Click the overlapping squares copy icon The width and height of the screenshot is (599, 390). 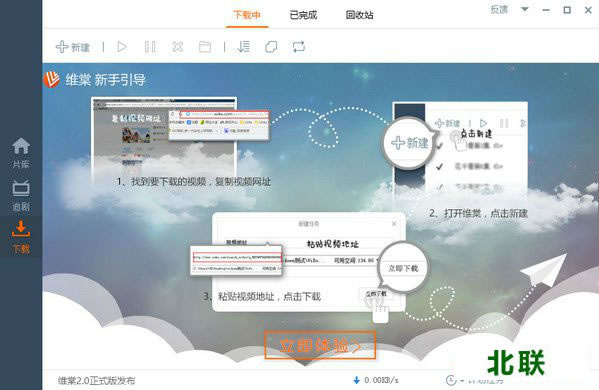point(271,47)
